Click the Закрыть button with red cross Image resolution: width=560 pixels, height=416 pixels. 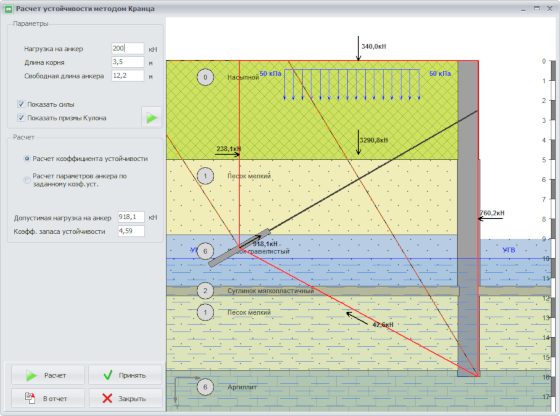pyautogui.click(x=125, y=398)
